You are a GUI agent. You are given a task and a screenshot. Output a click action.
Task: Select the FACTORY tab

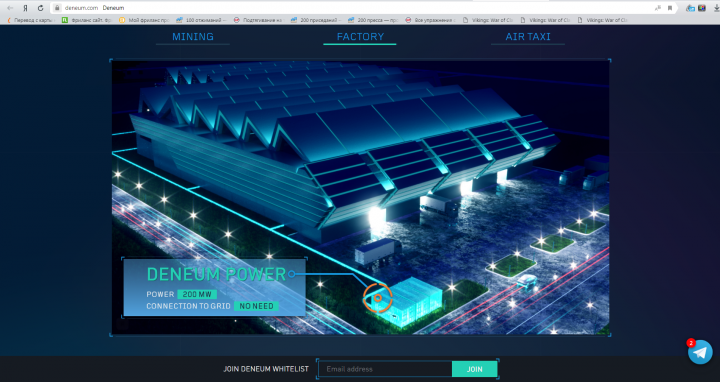click(x=360, y=37)
